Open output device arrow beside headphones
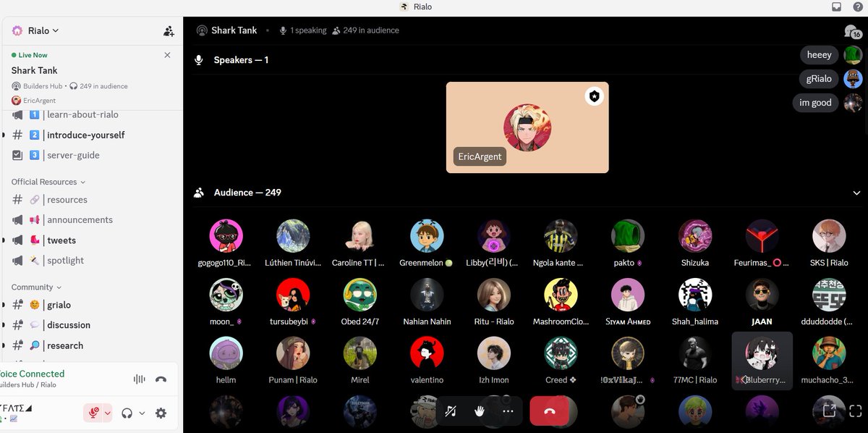The height and width of the screenshot is (433, 868). click(x=142, y=413)
